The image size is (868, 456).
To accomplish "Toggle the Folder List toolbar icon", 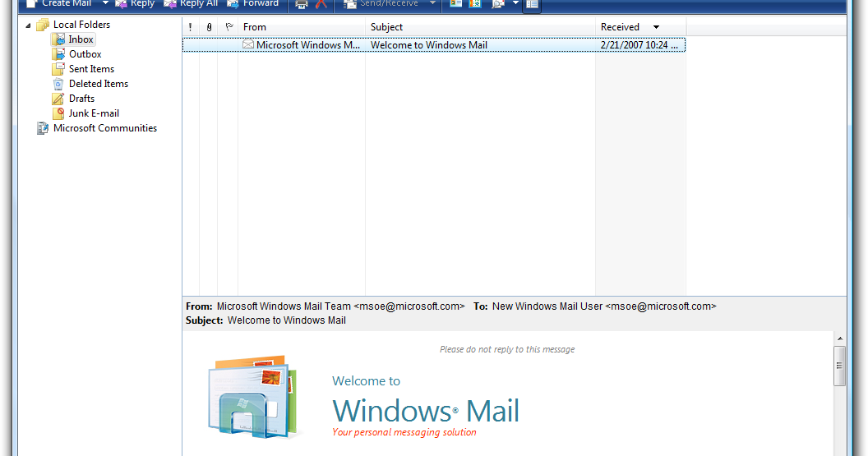I will pyautogui.click(x=532, y=4).
